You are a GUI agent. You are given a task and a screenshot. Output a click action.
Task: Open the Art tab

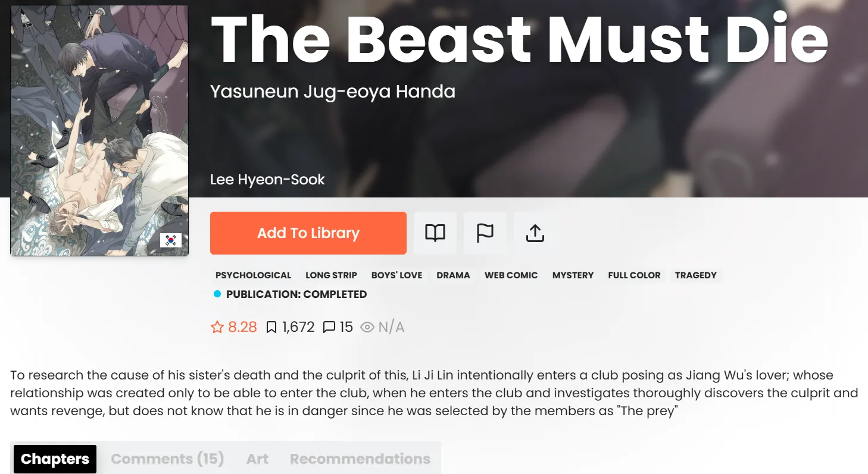click(257, 459)
